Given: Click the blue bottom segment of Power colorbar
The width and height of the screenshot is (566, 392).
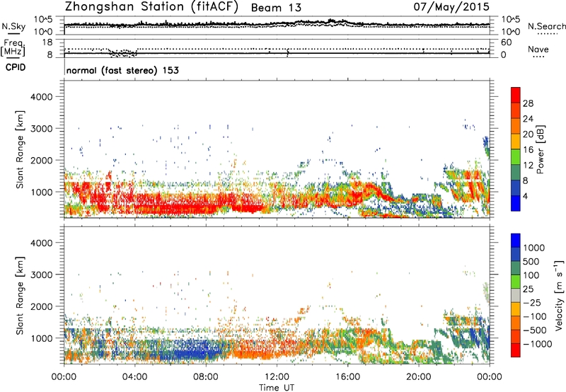Looking at the screenshot, I should [516, 203].
